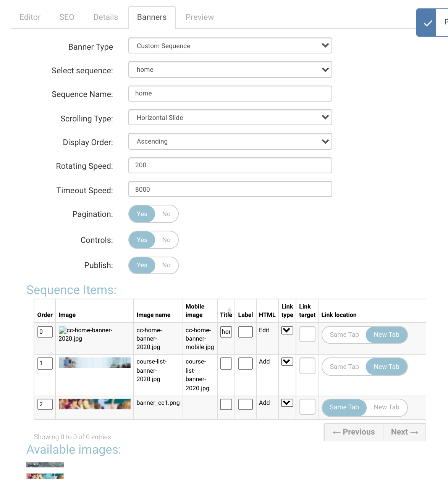Switch to the SEO tab
Screen dimensions: 448x480
[67, 17]
